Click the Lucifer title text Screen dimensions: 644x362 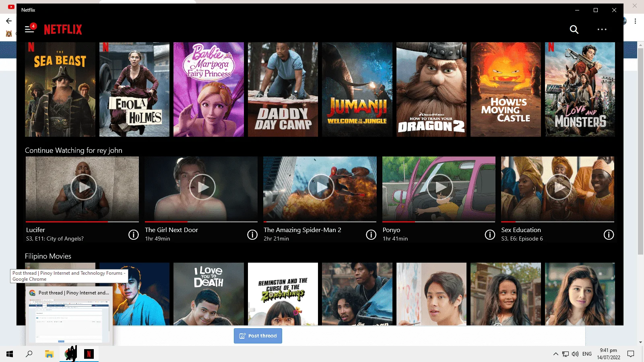[35, 230]
